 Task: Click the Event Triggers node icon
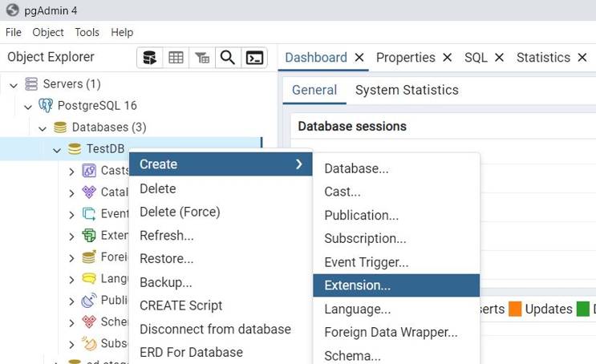coord(89,214)
